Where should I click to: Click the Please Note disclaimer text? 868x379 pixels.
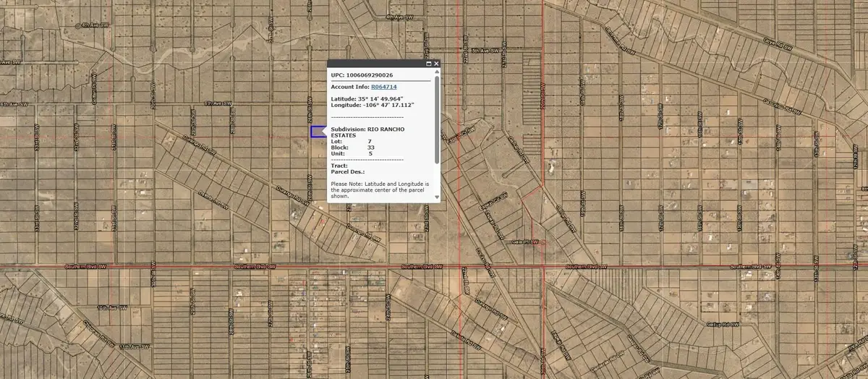380,189
